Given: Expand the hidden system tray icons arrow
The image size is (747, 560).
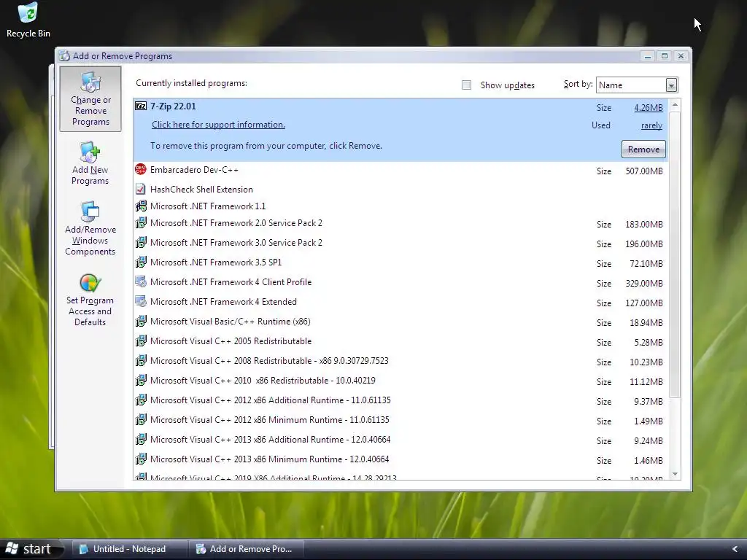Looking at the screenshot, I should tap(735, 549).
